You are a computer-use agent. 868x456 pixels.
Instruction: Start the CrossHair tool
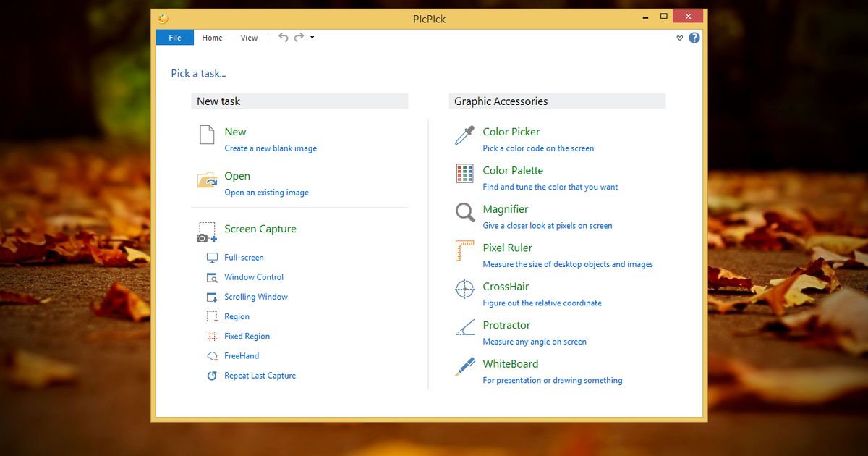click(x=506, y=287)
